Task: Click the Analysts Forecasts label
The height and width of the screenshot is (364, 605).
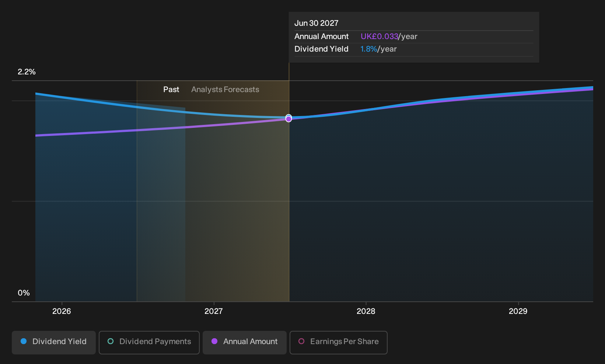Action: [x=225, y=90]
